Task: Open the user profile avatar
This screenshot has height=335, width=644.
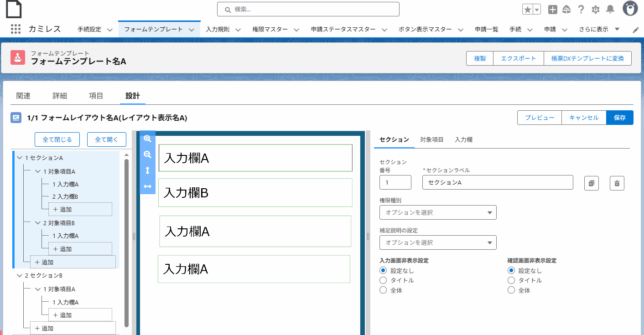Action: (630, 9)
